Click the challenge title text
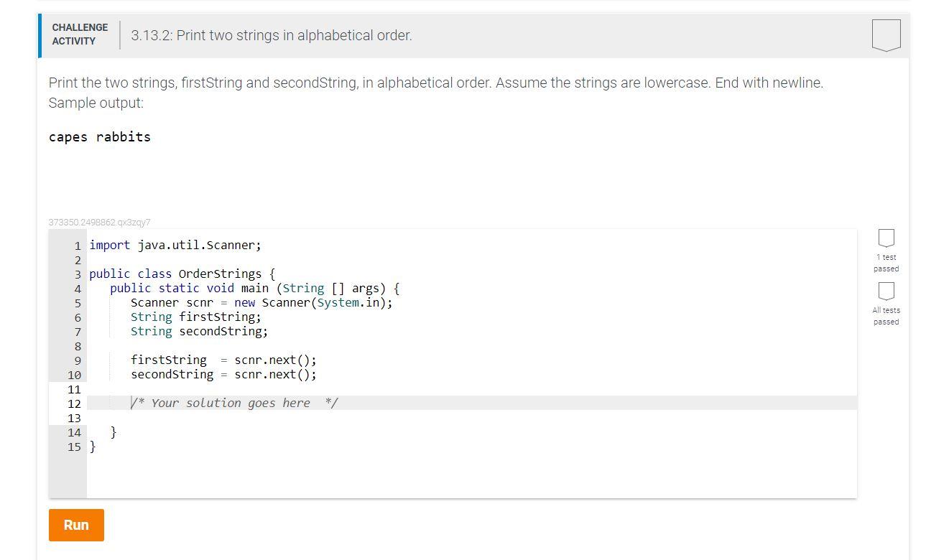Viewport: 926px width, 560px height. pyautogui.click(x=270, y=34)
